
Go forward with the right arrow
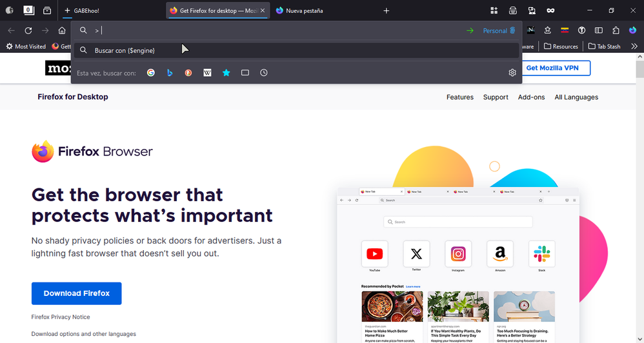tap(45, 30)
